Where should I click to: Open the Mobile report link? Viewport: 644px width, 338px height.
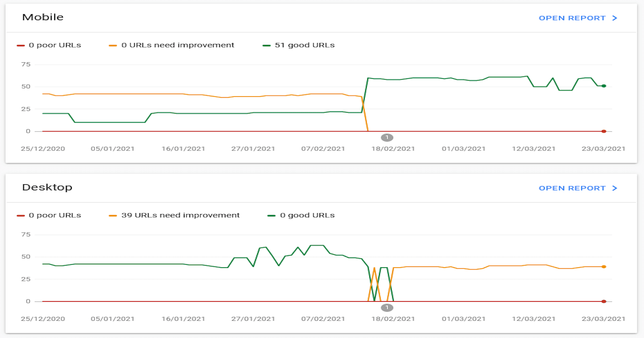pos(578,18)
